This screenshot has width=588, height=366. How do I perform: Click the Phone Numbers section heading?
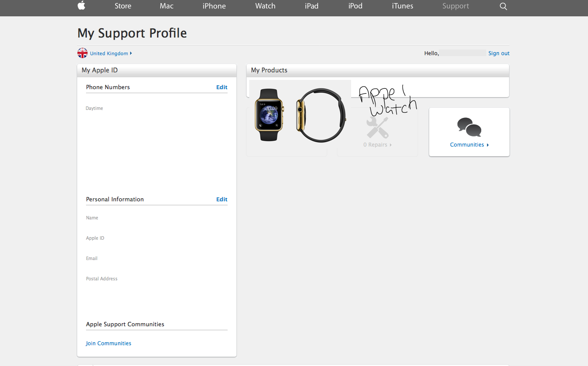pos(108,87)
